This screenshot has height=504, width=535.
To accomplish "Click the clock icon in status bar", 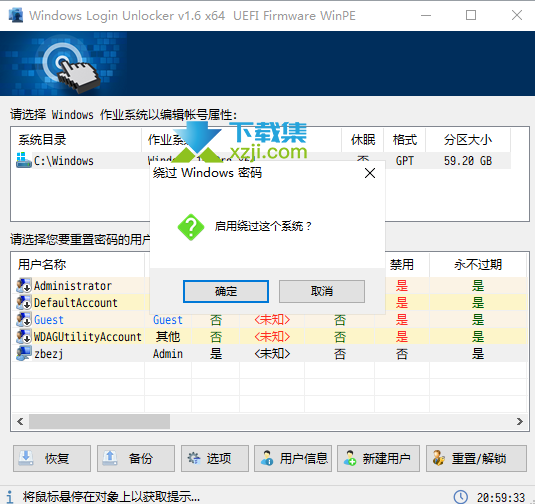I will [460, 497].
